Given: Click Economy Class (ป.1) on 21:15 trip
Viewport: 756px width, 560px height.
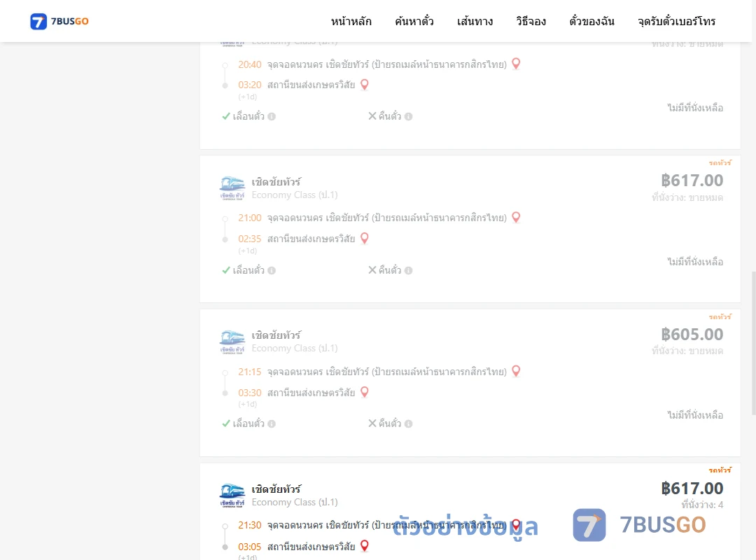Looking at the screenshot, I should (x=295, y=349).
